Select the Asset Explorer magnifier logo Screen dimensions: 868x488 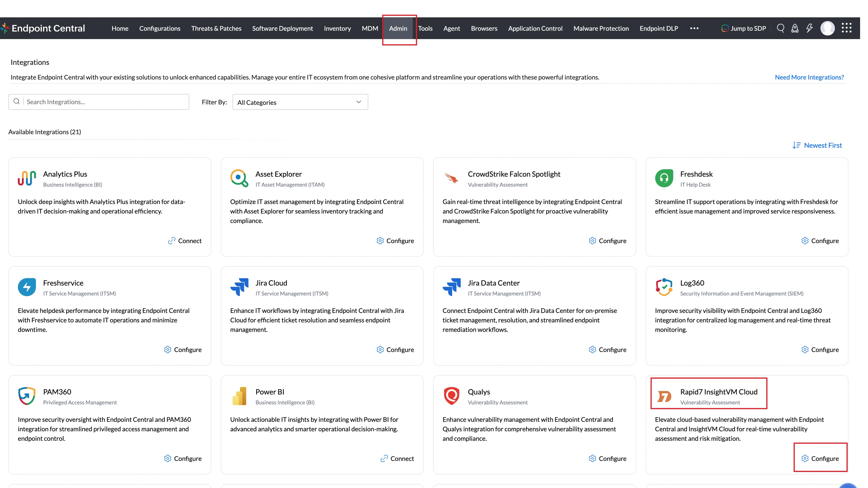[x=239, y=178]
